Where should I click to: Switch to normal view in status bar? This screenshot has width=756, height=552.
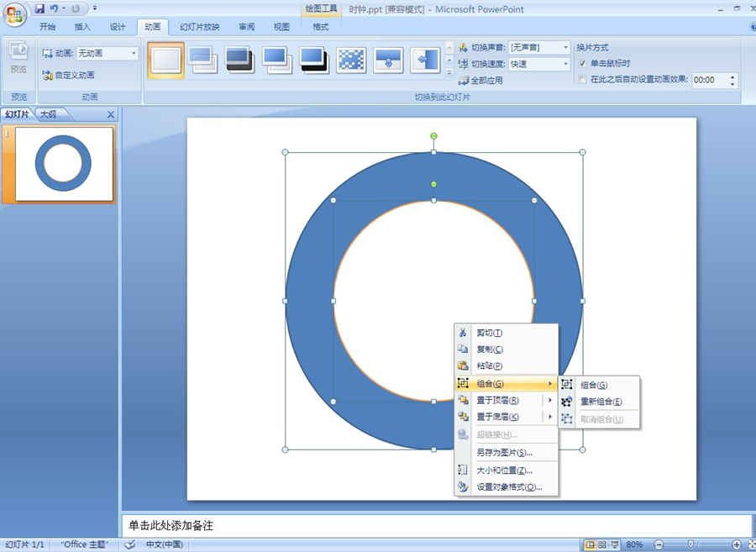590,544
